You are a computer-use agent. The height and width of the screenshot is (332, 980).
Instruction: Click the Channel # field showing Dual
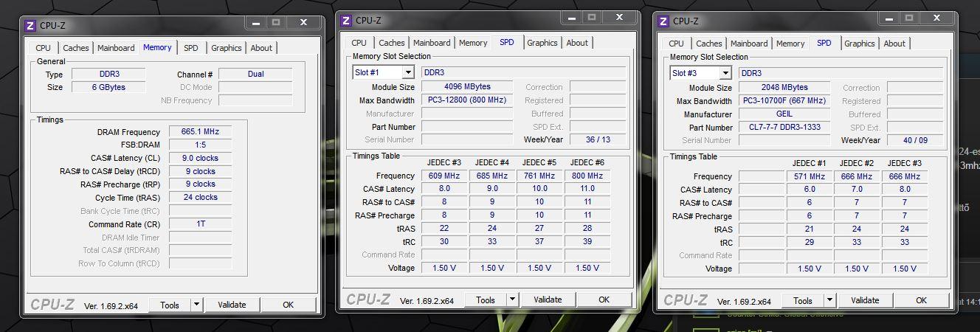[255, 74]
